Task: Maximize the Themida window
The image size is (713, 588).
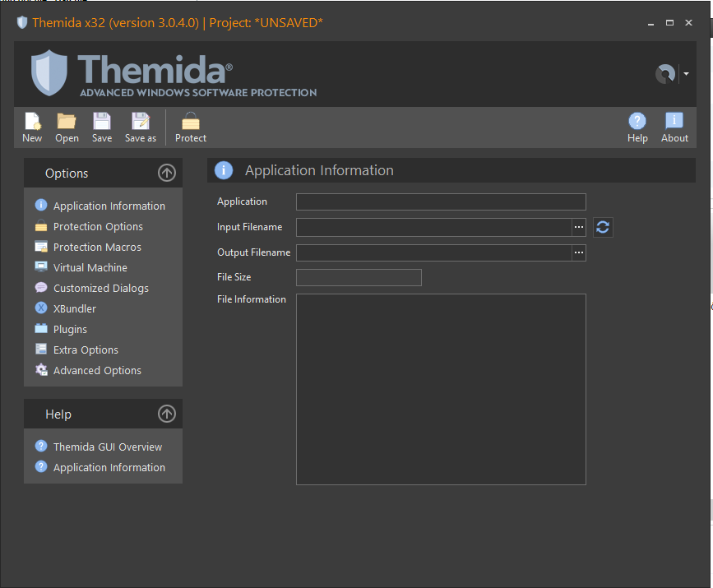Action: pos(669,23)
